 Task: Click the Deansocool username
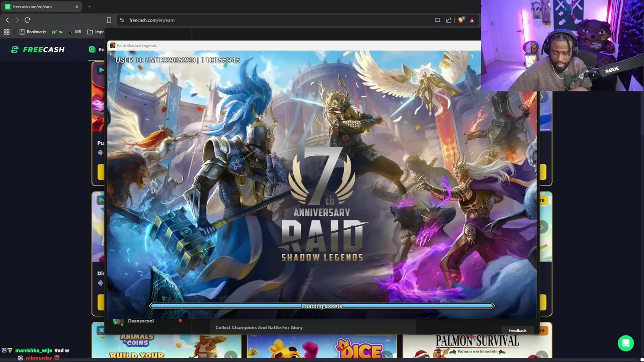coord(141,321)
